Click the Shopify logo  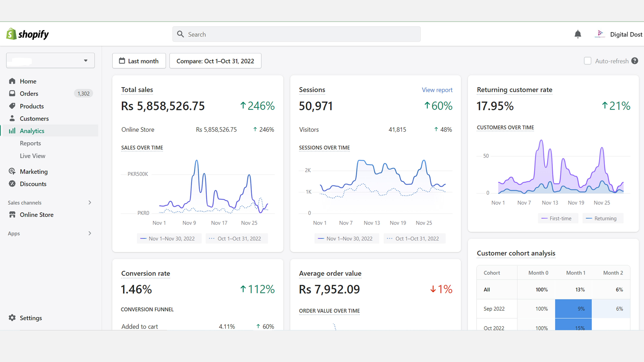(x=28, y=34)
